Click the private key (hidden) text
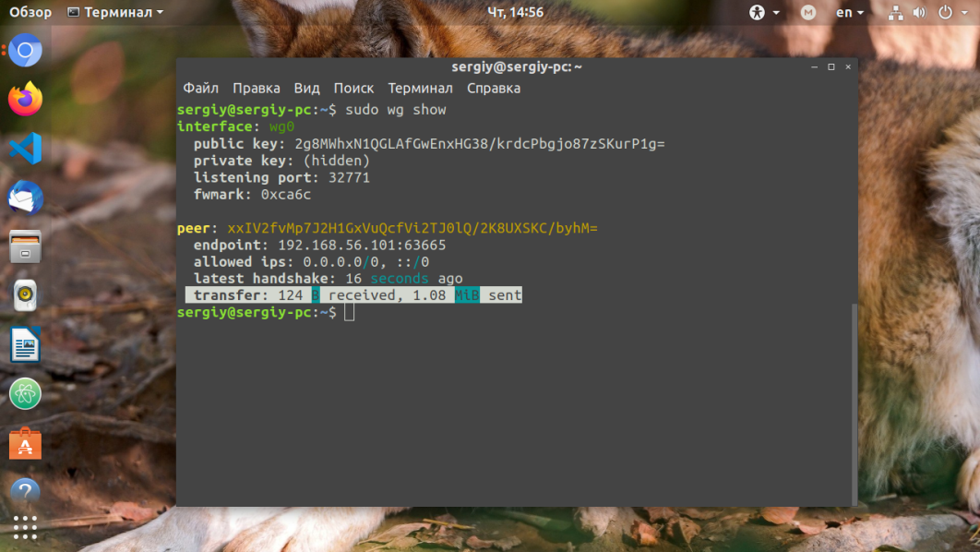980x552 pixels. click(x=337, y=161)
